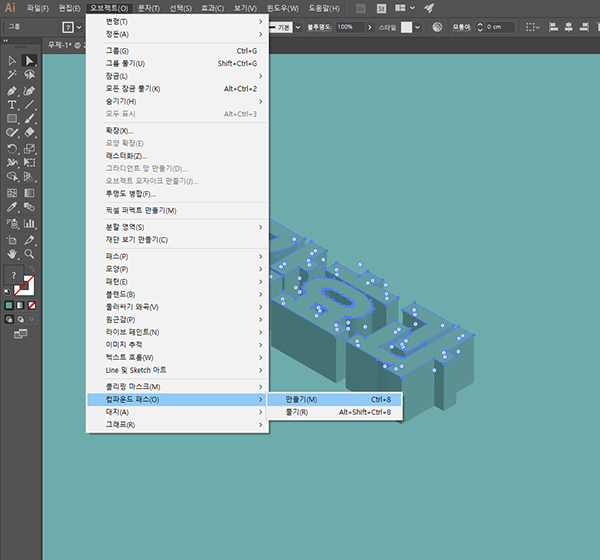Image resolution: width=600 pixels, height=560 pixels.
Task: Select the Rectangle tool
Action: pos(12,118)
